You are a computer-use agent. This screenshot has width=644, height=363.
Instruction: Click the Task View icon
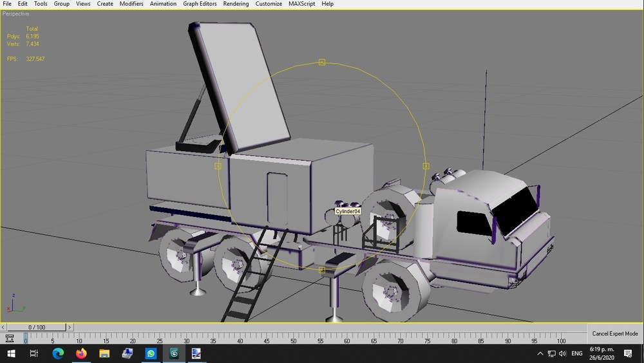coord(34,353)
